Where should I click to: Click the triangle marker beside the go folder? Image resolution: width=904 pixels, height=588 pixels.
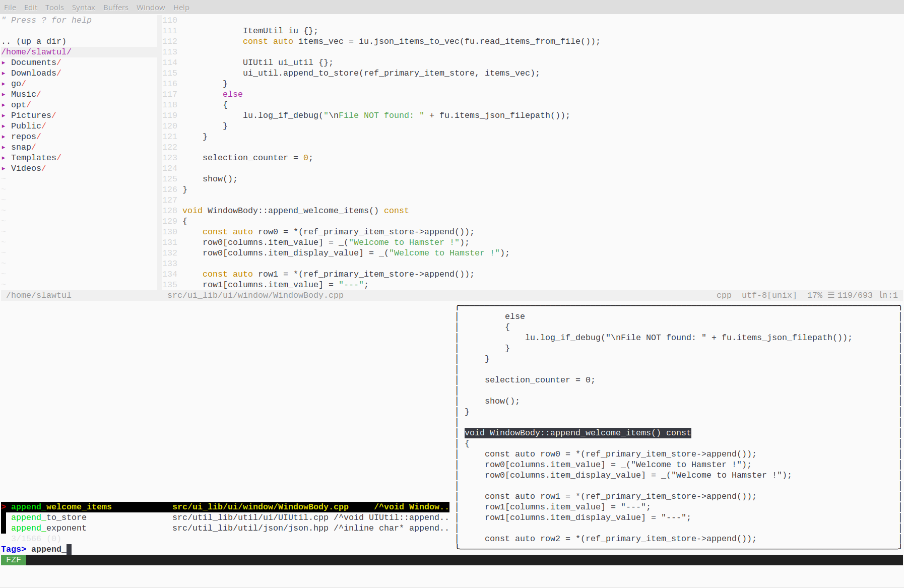coord(5,84)
